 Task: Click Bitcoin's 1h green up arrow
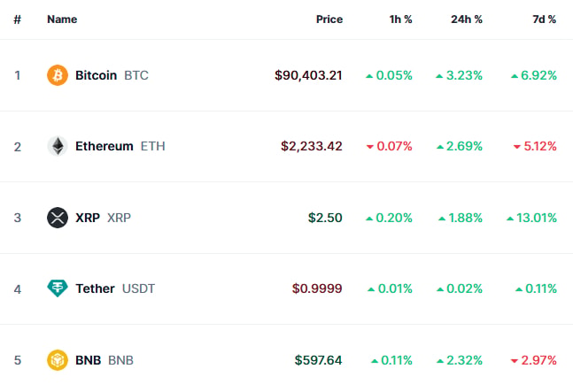coord(369,76)
